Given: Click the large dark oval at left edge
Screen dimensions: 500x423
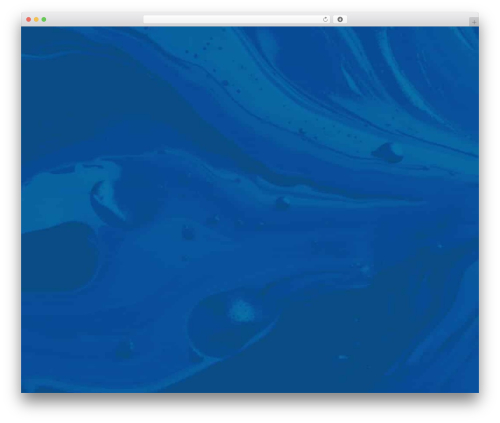Looking at the screenshot, I should [59, 257].
